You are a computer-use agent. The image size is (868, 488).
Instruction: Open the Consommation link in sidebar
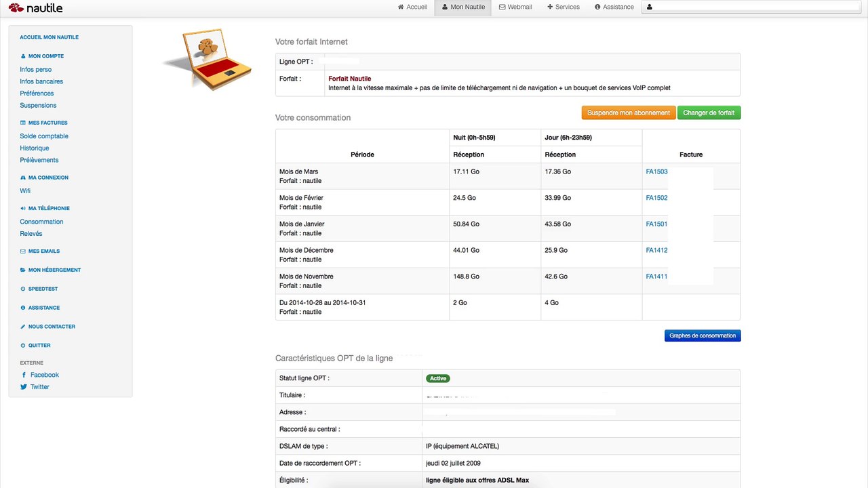(x=41, y=222)
